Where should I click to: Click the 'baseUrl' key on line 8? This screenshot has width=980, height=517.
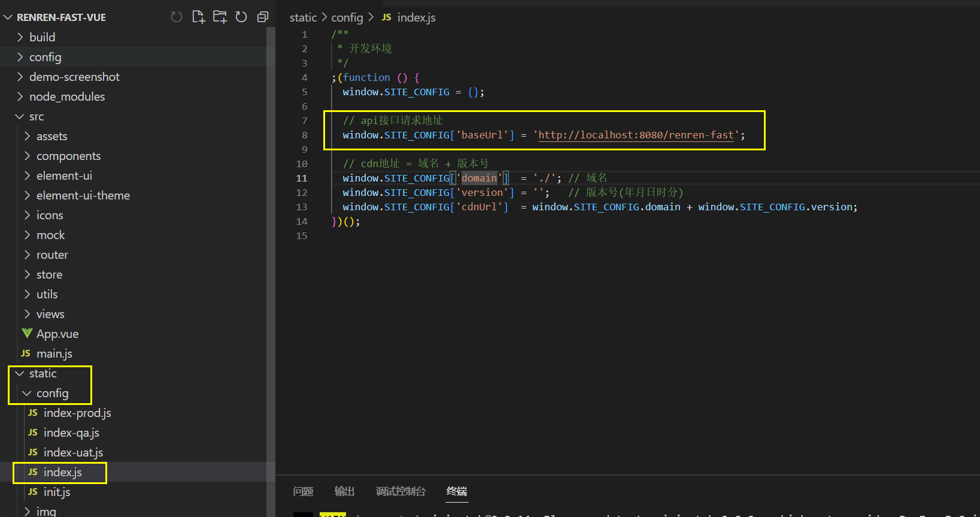[482, 135]
